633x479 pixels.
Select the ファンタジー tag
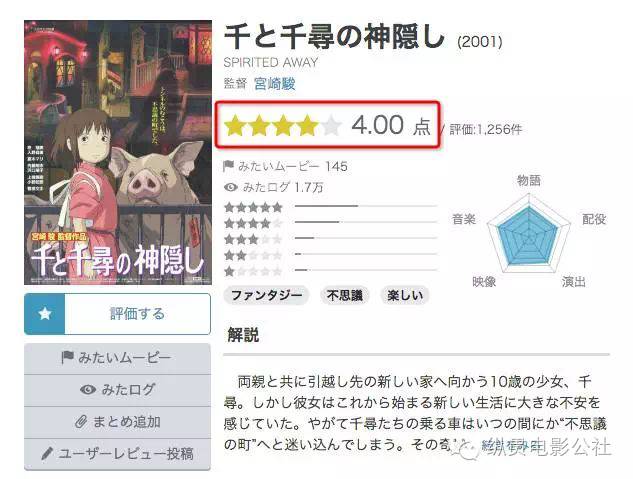click(266, 295)
